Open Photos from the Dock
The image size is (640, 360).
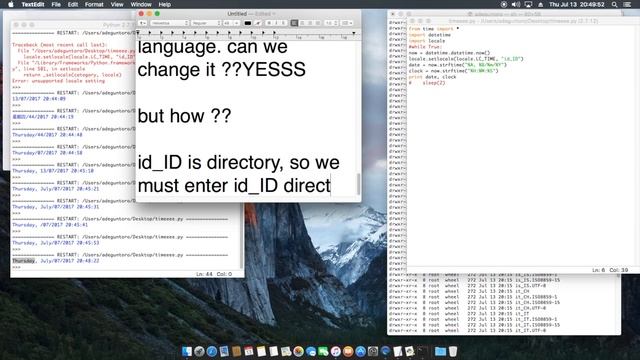[x=298, y=351]
